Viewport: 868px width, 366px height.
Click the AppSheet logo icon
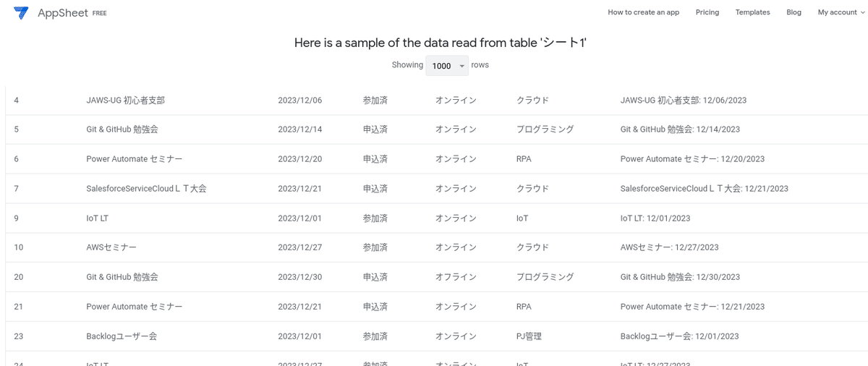pyautogui.click(x=21, y=12)
